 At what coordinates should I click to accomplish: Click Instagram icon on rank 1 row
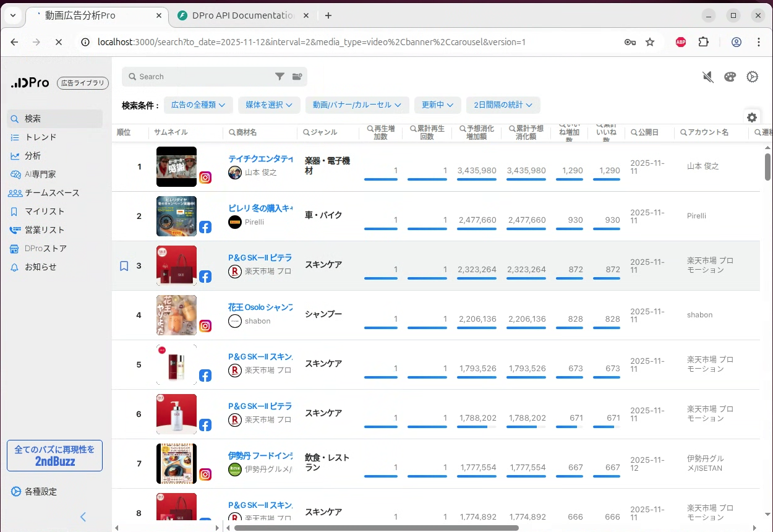click(205, 178)
